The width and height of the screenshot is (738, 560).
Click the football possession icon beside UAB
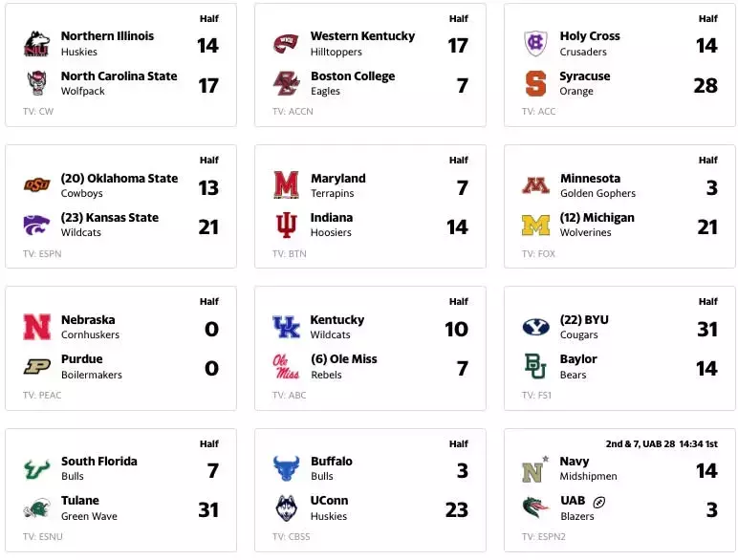coord(598,502)
